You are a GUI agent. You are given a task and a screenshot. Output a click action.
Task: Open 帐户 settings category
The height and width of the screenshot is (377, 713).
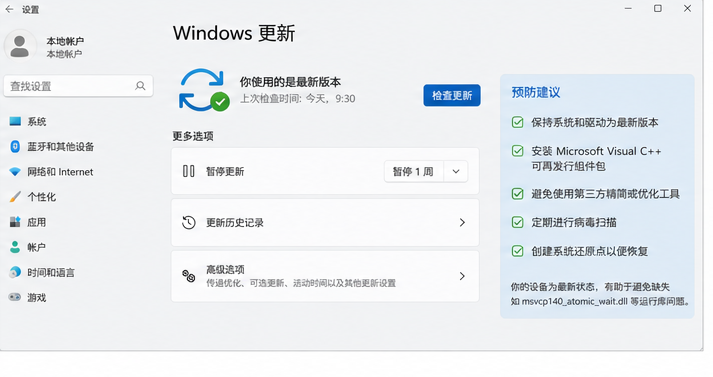[x=36, y=247]
